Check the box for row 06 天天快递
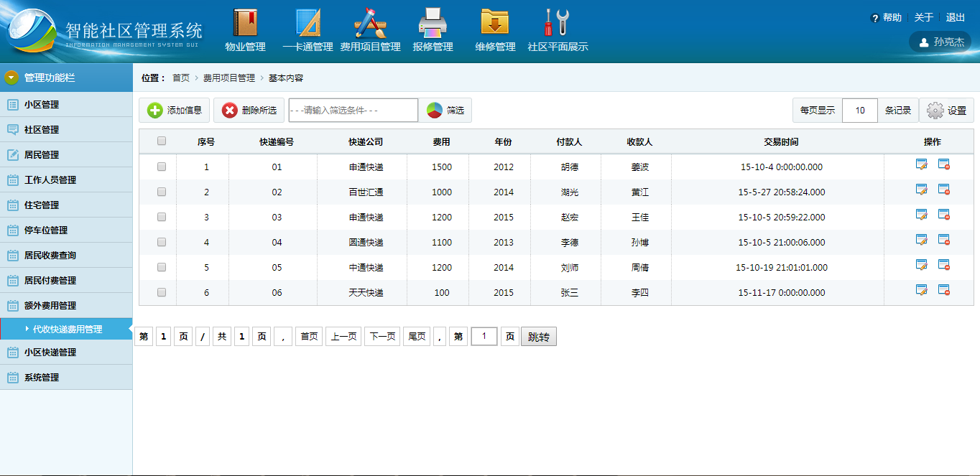The width and height of the screenshot is (980, 476). click(x=162, y=292)
